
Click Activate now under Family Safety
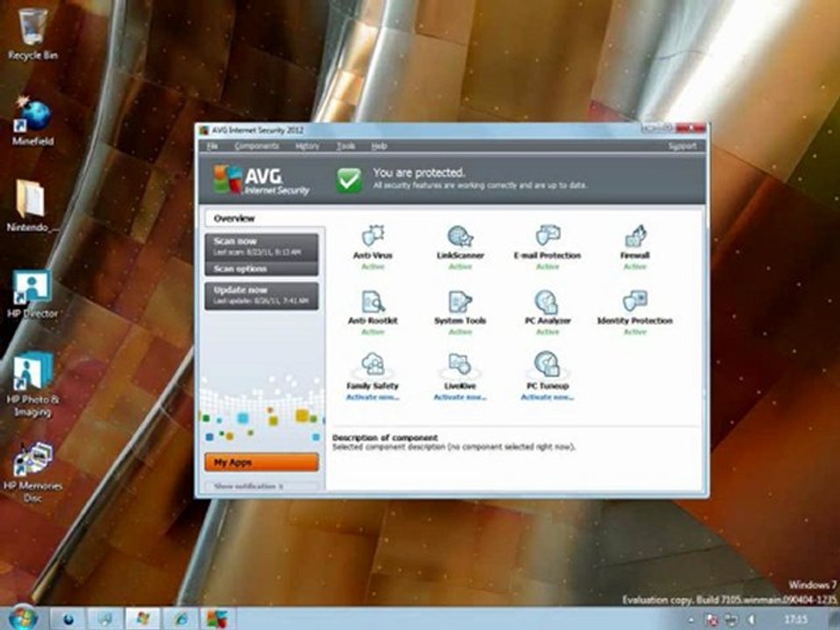[373, 397]
